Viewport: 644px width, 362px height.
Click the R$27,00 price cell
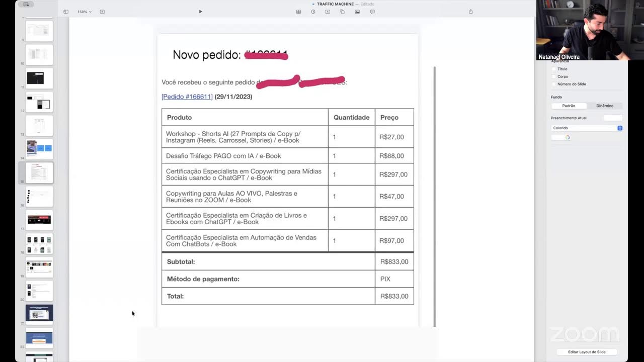[394, 137]
